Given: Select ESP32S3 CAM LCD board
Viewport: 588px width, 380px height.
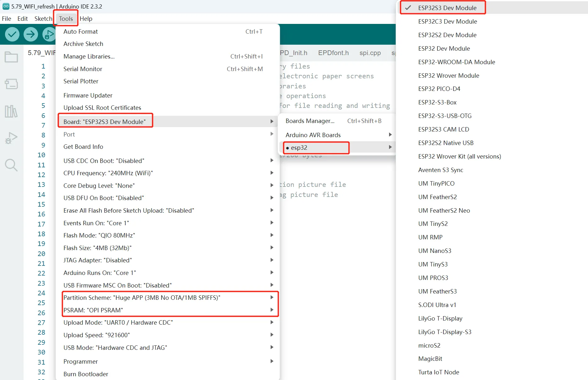Looking at the screenshot, I should [492, 129].
